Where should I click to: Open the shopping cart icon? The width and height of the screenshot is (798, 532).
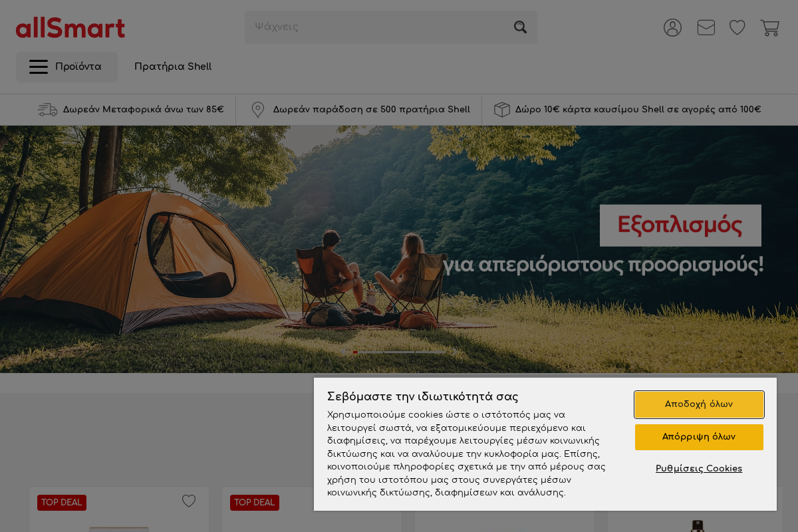point(769,27)
